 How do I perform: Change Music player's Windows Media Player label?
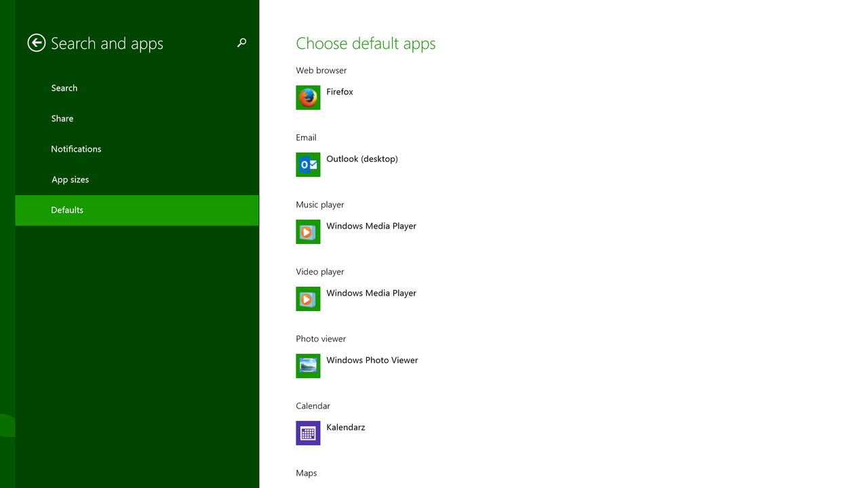click(x=372, y=226)
